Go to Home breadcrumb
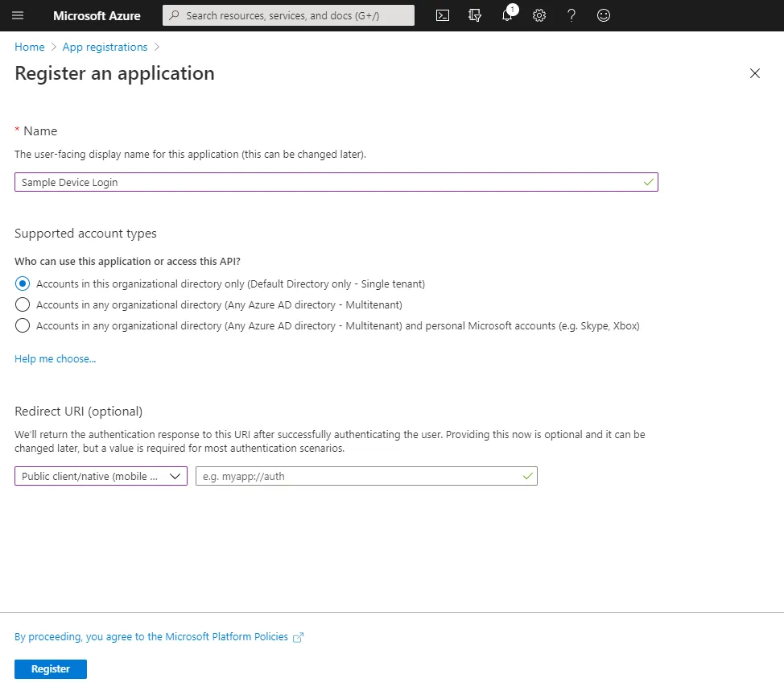The width and height of the screenshot is (784, 691). pyautogui.click(x=30, y=47)
